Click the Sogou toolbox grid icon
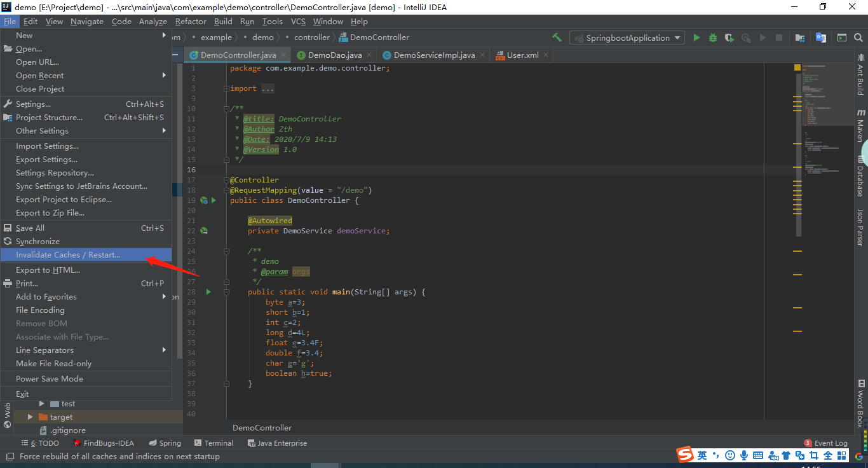The width and height of the screenshot is (868, 468). [841, 455]
